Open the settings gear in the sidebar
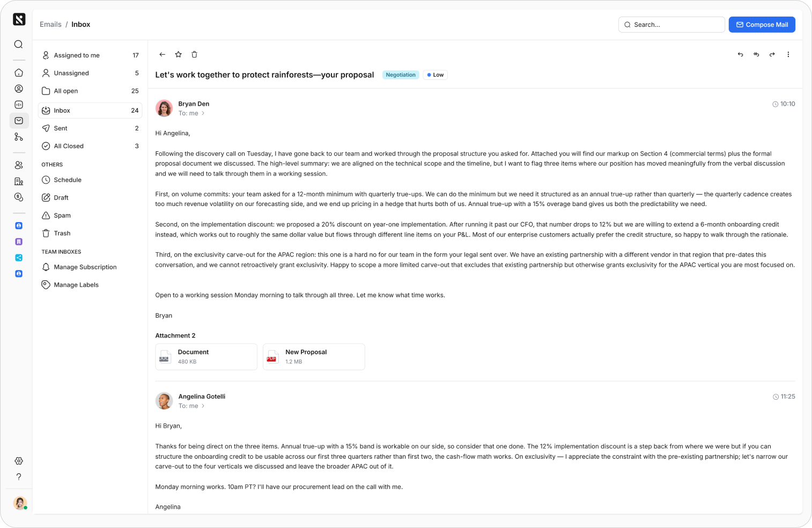The image size is (812, 528). coord(19,461)
